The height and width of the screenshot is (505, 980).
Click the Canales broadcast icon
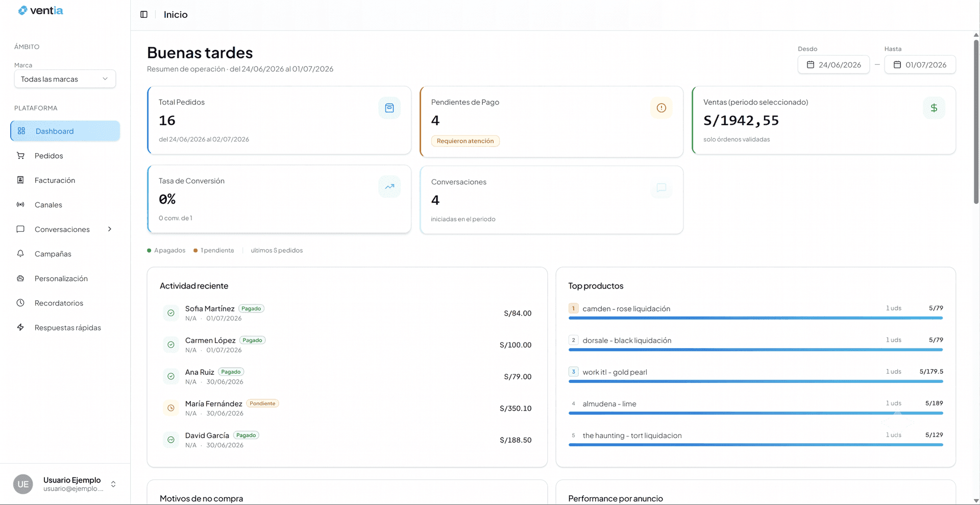(x=20, y=205)
